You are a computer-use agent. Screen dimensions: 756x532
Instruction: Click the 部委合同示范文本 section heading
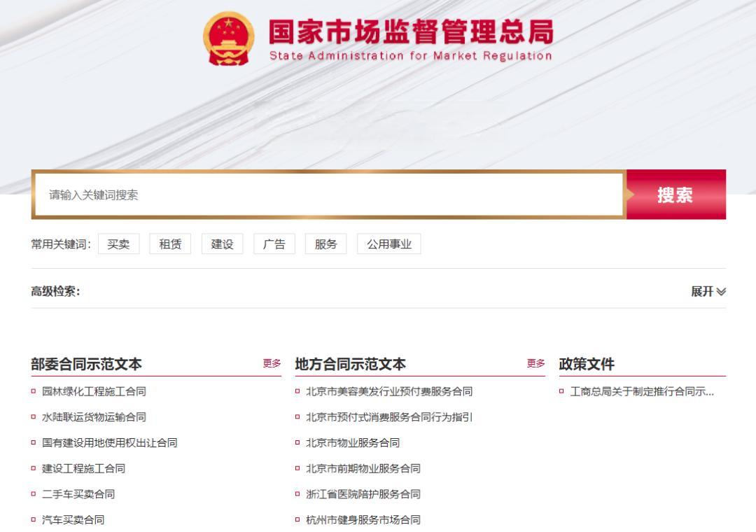point(86,364)
